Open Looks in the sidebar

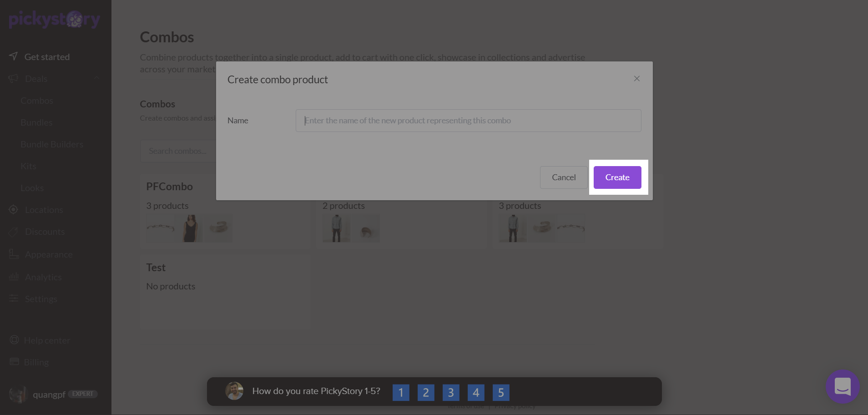click(32, 188)
